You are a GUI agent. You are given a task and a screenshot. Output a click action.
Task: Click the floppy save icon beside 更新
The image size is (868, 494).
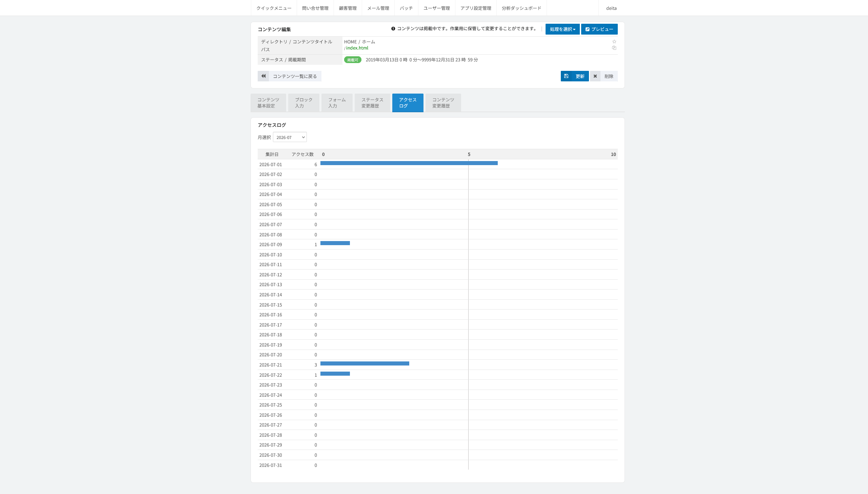566,76
